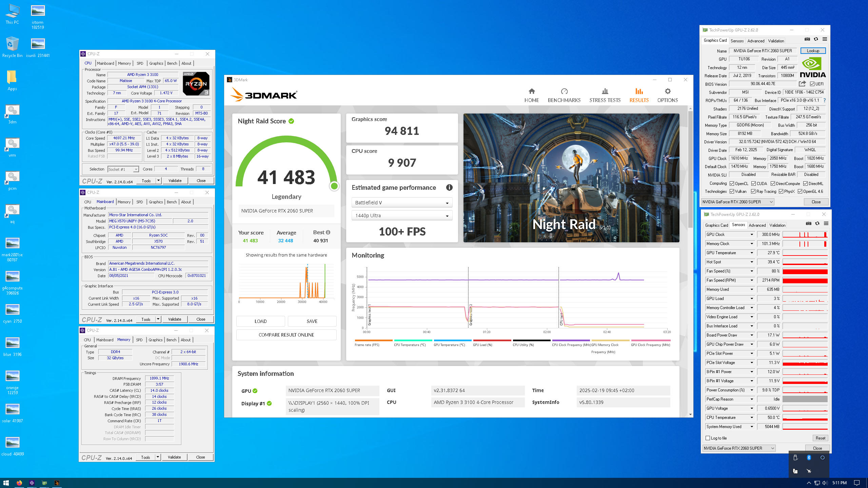Open Apps folder on desktop
Image resolution: width=868 pixels, height=488 pixels.
[x=12, y=81]
